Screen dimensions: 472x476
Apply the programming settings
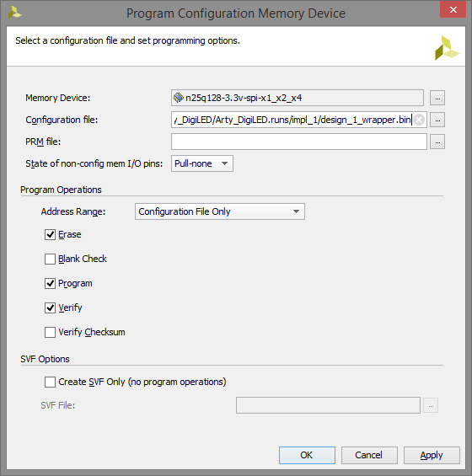click(432, 455)
